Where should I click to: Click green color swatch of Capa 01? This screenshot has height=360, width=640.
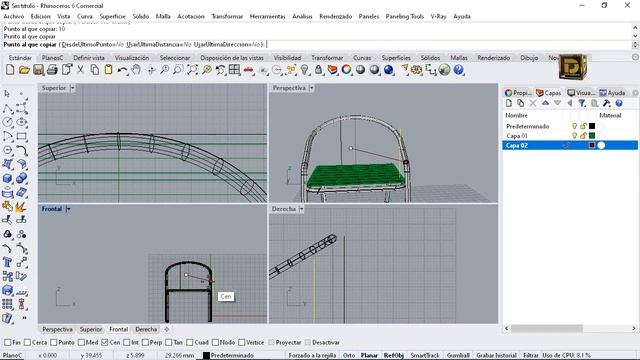pos(592,136)
